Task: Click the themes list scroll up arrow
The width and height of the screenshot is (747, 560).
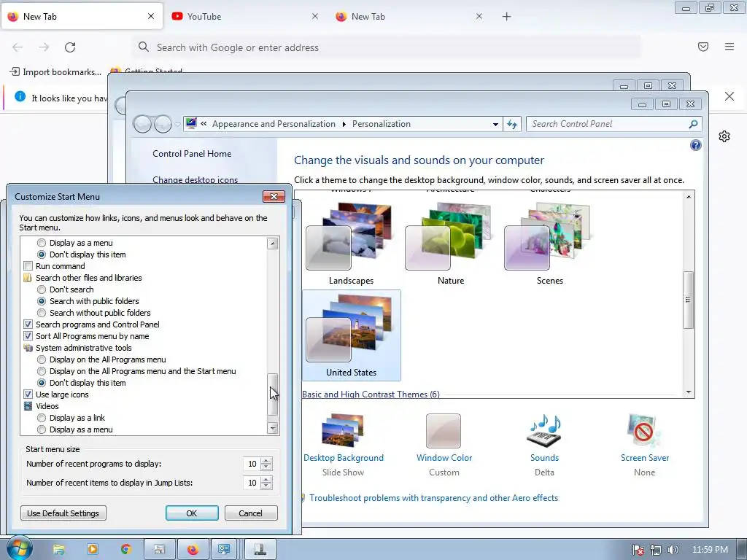Action: click(689, 197)
